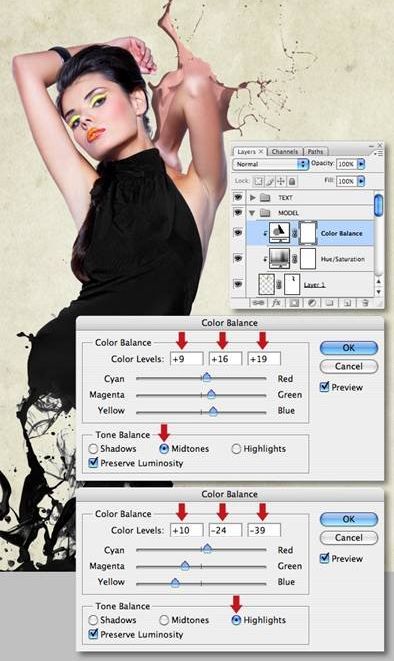The image size is (394, 661).
Task: Select Shadows in upper Color Balance dialog
Action: pos(93,449)
